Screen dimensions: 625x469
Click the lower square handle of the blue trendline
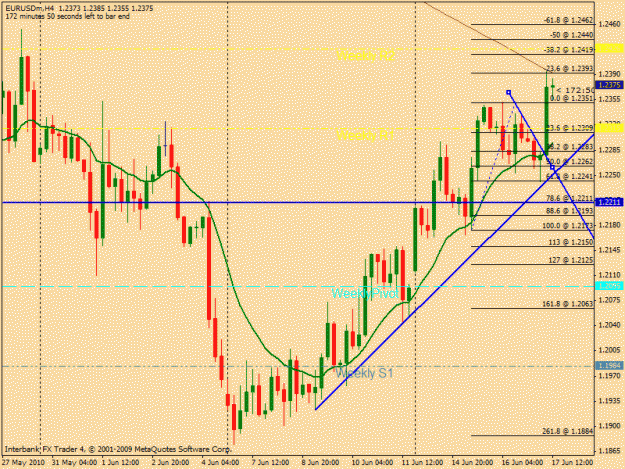pos(552,168)
